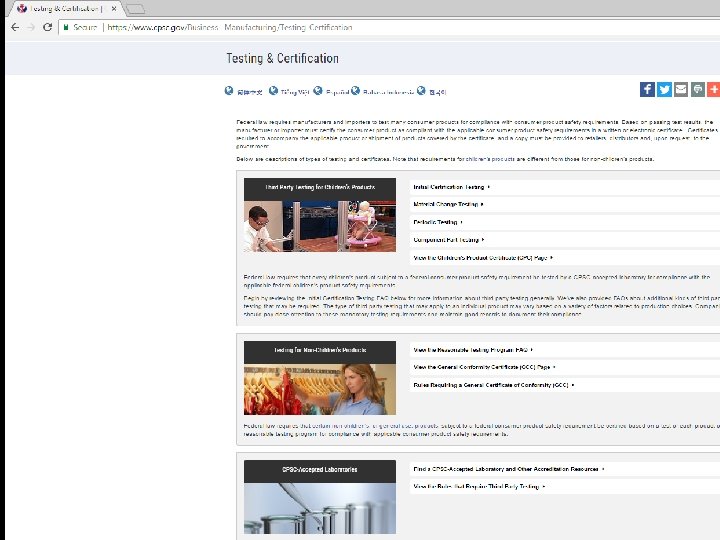The height and width of the screenshot is (540, 720).
Task: View the Reasonable Testing Program FAQ
Action: tap(565, 349)
